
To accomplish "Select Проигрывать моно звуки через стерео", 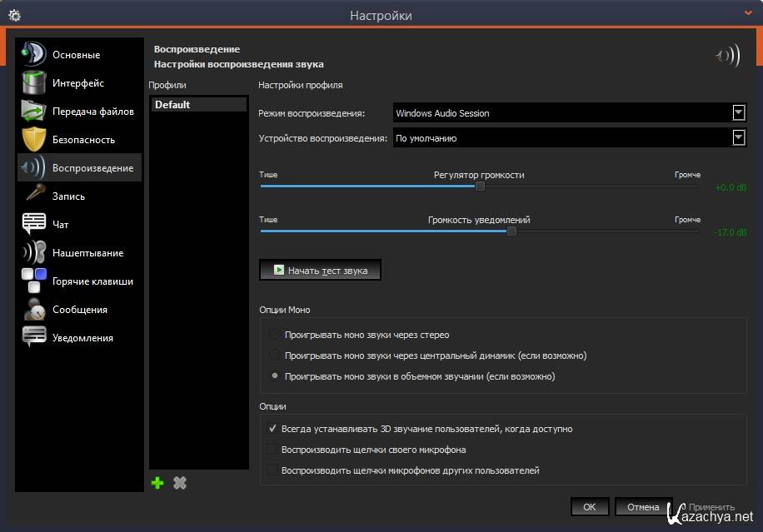I will (275, 335).
